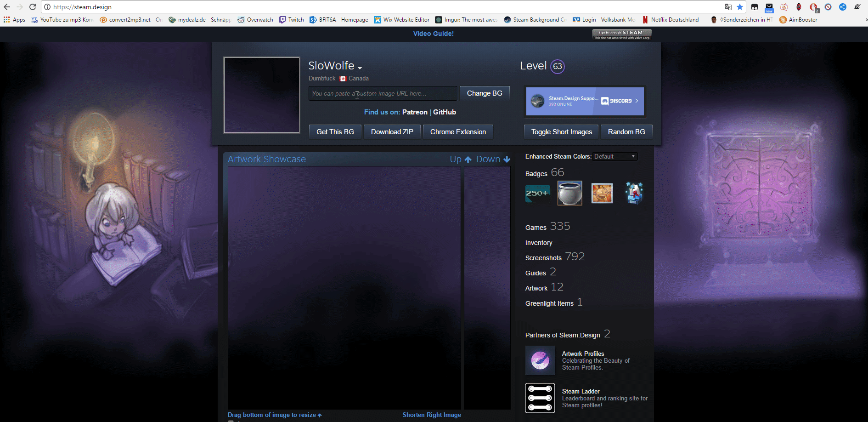The height and width of the screenshot is (422, 868).
Task: Open the Screenshots 792 link
Action: click(555, 257)
